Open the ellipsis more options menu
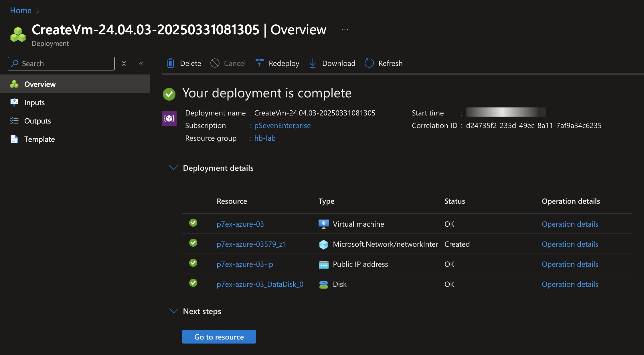 (345, 30)
